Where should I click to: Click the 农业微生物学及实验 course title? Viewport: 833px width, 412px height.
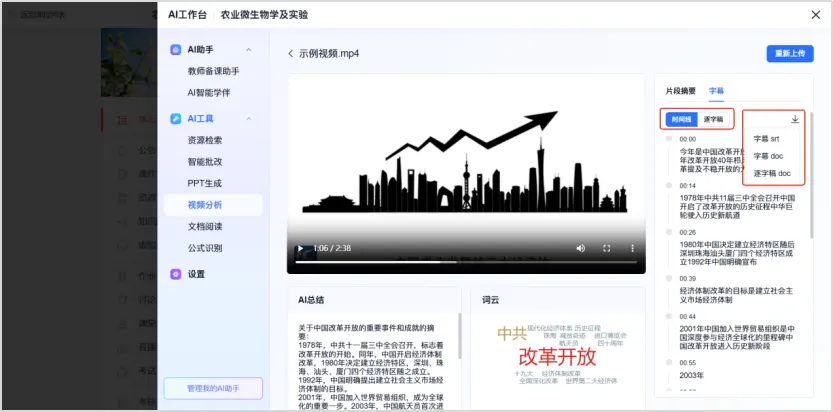coord(264,15)
